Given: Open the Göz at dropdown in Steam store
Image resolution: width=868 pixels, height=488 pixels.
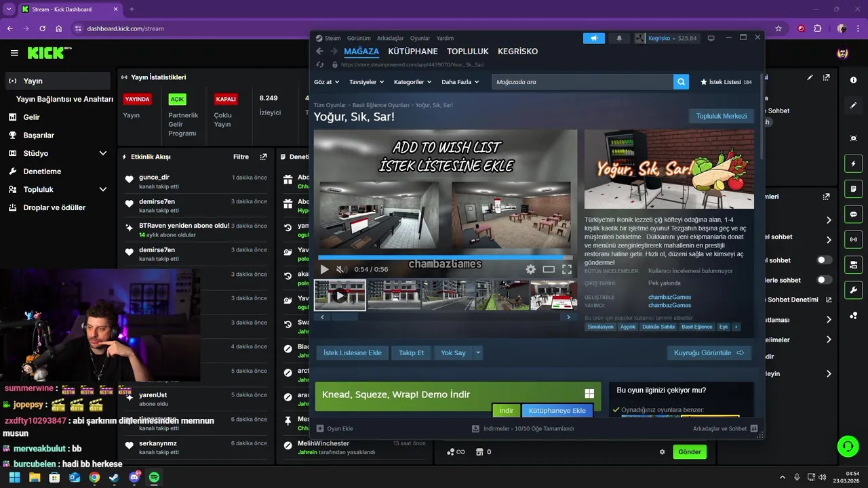Looking at the screenshot, I should [x=327, y=82].
